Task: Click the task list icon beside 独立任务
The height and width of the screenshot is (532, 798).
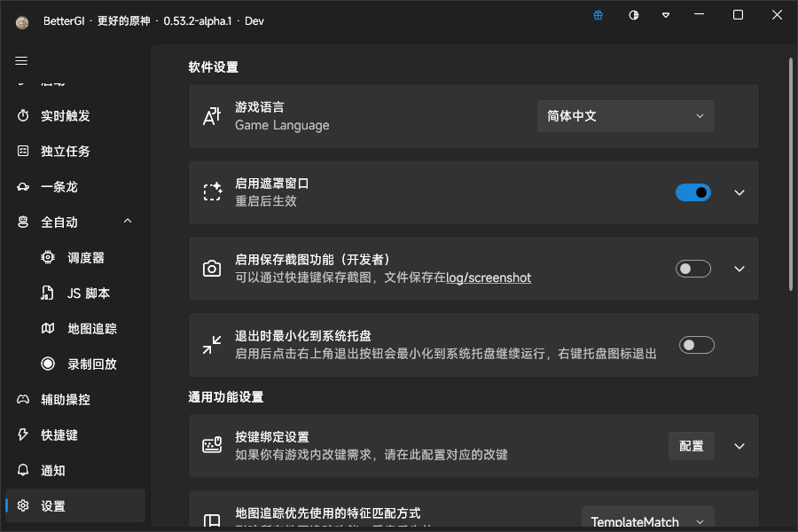Action: [23, 151]
